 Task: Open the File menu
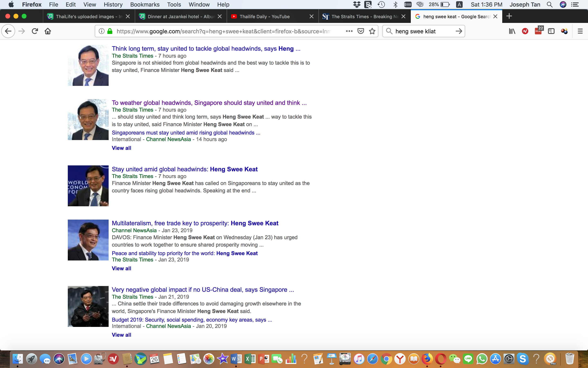(53, 4)
